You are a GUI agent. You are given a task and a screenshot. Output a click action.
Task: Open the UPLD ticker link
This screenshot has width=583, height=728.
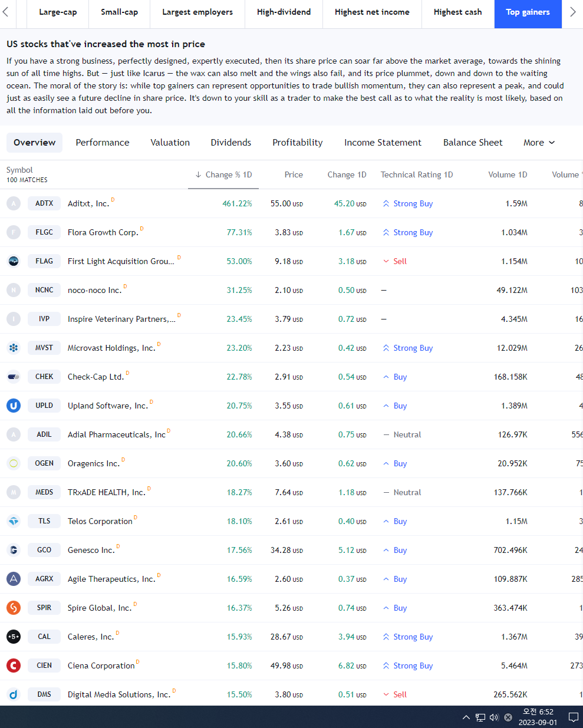(x=44, y=406)
